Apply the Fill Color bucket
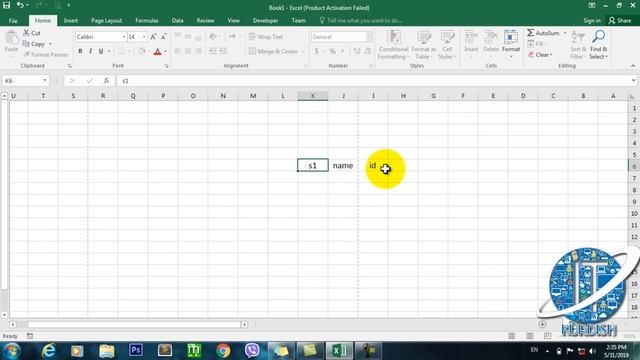The height and width of the screenshot is (360, 640). pos(142,51)
